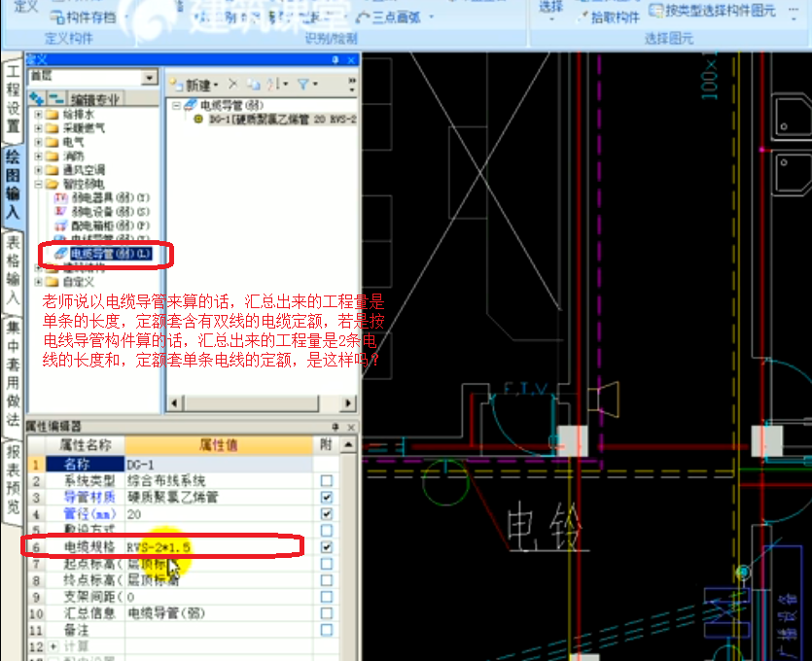This screenshot has height=661, width=812.
Task: Click the delete X icon in component toolbar
Action: click(x=233, y=84)
